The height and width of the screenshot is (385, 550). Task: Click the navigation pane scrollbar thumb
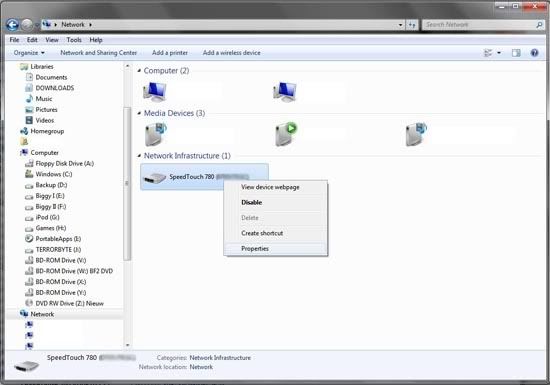tap(127, 184)
